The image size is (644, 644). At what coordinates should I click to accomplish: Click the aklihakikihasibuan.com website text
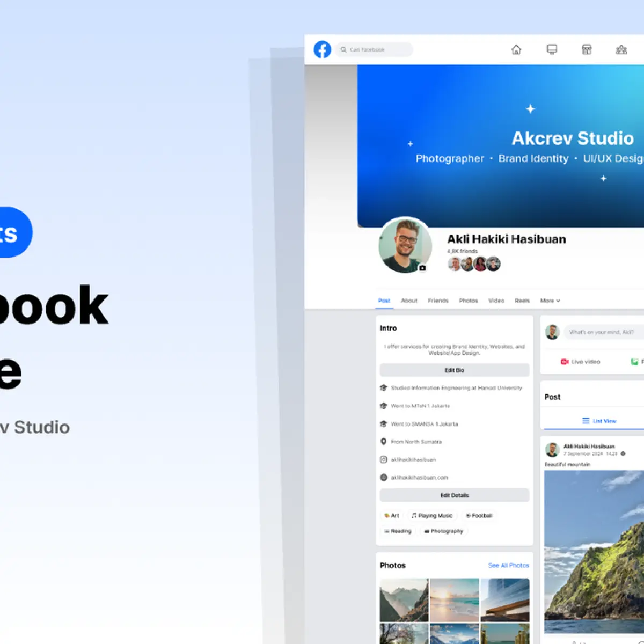pos(419,477)
